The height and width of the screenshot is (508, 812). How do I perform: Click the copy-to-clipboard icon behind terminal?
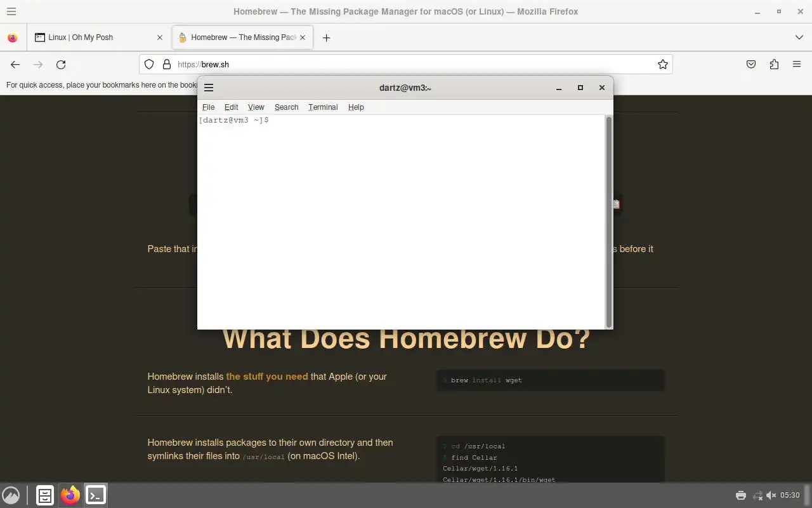coord(616,204)
